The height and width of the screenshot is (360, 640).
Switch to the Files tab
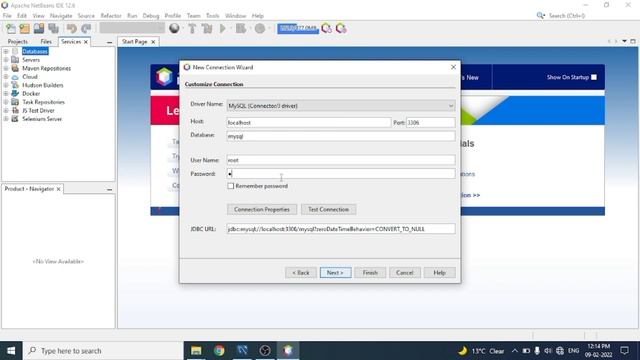tap(46, 42)
